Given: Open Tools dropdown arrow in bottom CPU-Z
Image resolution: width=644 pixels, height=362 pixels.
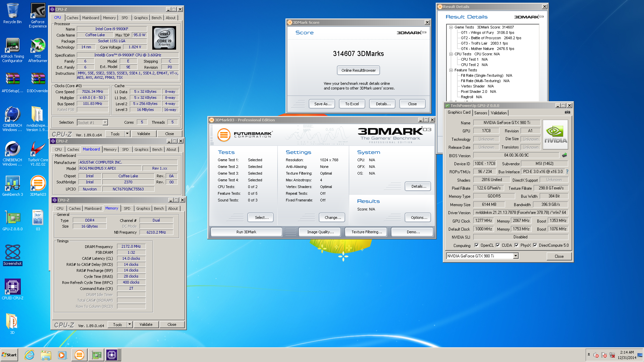Looking at the screenshot, I should [129, 324].
